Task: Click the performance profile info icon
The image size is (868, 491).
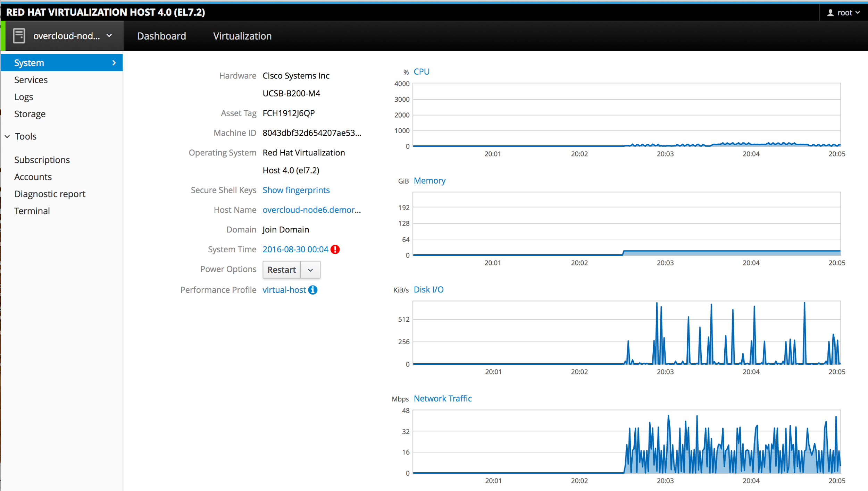Action: 313,290
